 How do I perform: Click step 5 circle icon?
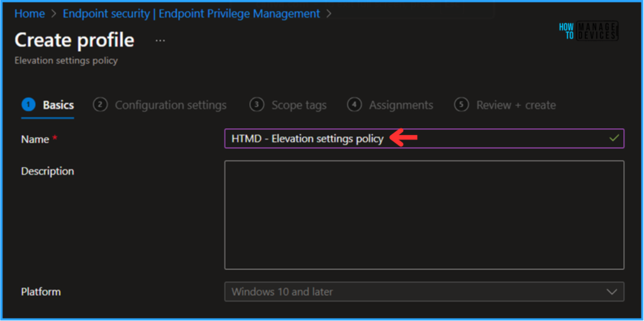click(461, 105)
